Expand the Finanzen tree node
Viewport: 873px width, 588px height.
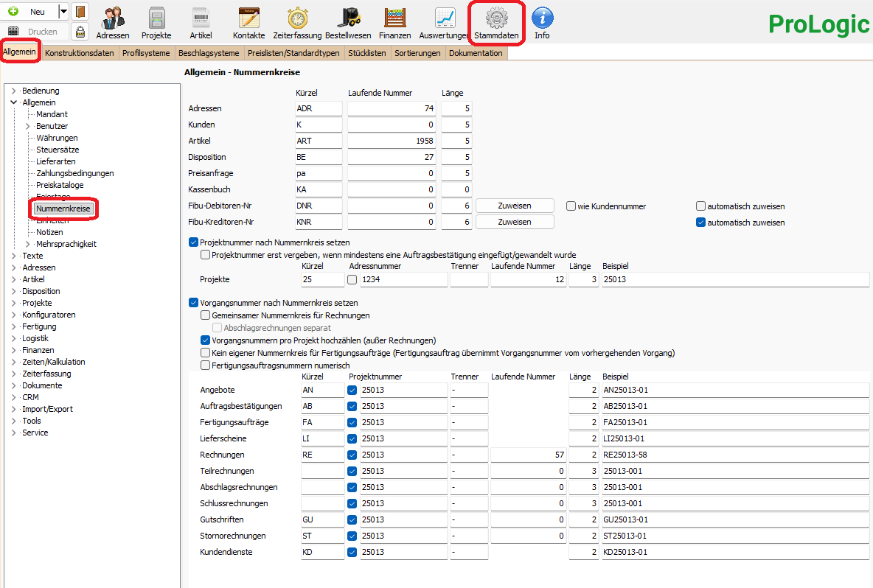14,350
